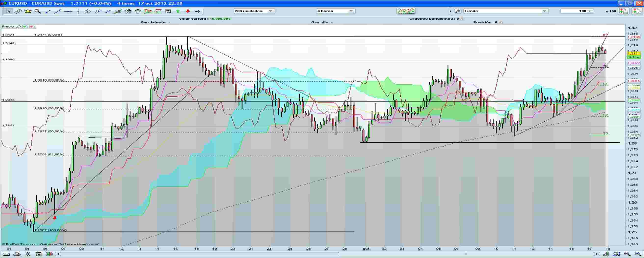
Task: Click the green buy arrow button
Action: click(179, 11)
